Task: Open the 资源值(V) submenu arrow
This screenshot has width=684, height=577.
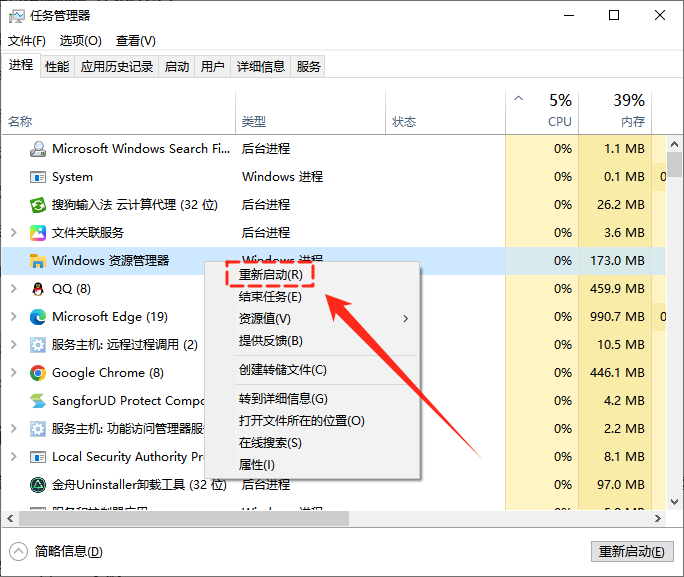Action: [x=406, y=319]
